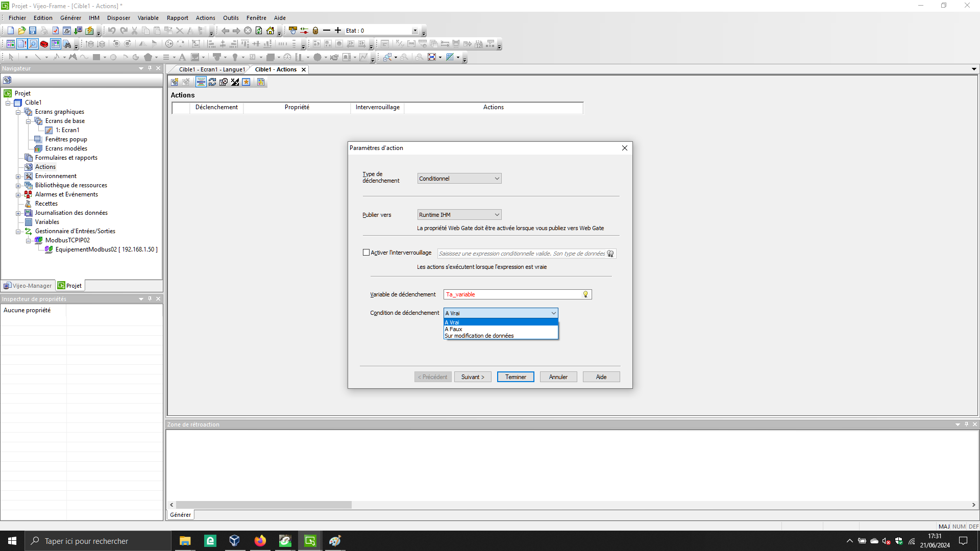
Task: Click the binoculars search toolbar icon
Action: point(67,44)
